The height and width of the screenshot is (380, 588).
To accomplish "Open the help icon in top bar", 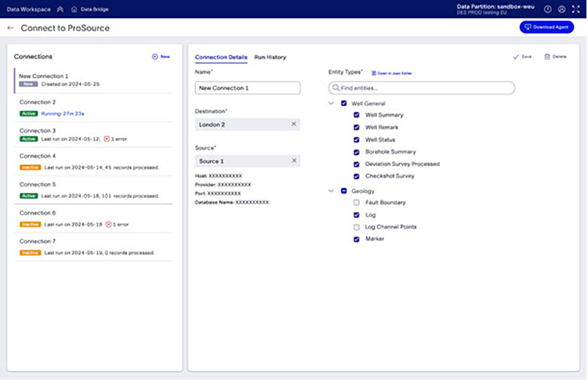I will click(x=547, y=9).
